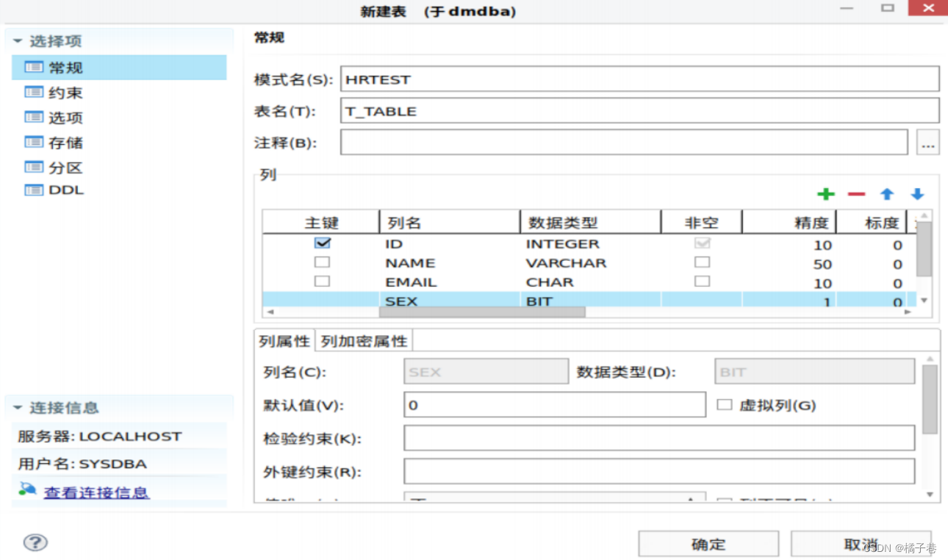Click the 非空 column header
948x560 pixels.
pos(702,223)
